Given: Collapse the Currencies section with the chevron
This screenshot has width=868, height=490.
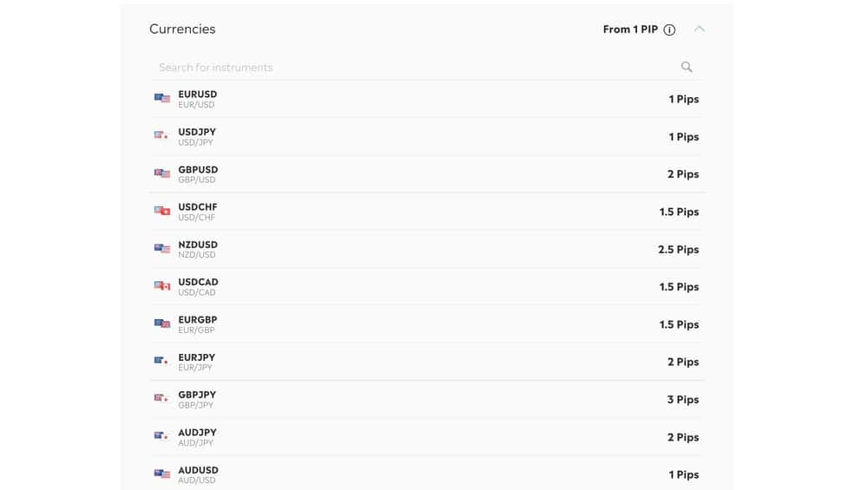Looking at the screenshot, I should (x=699, y=29).
